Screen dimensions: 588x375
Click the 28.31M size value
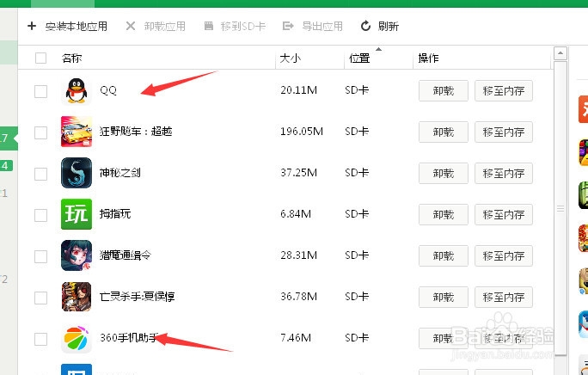pyautogui.click(x=299, y=255)
